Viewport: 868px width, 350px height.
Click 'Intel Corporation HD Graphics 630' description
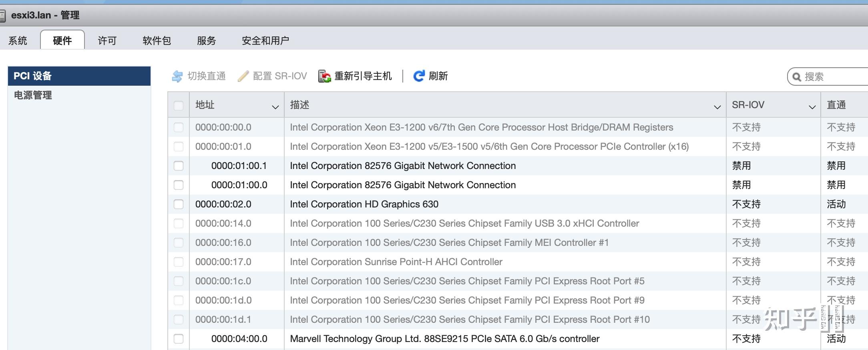[x=364, y=204]
